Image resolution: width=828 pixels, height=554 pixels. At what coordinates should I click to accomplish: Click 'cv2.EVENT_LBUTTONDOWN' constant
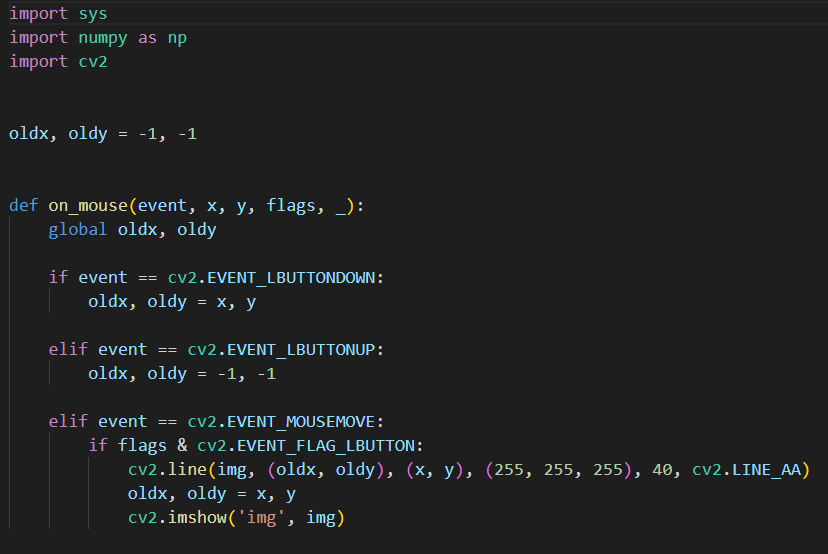click(271, 277)
